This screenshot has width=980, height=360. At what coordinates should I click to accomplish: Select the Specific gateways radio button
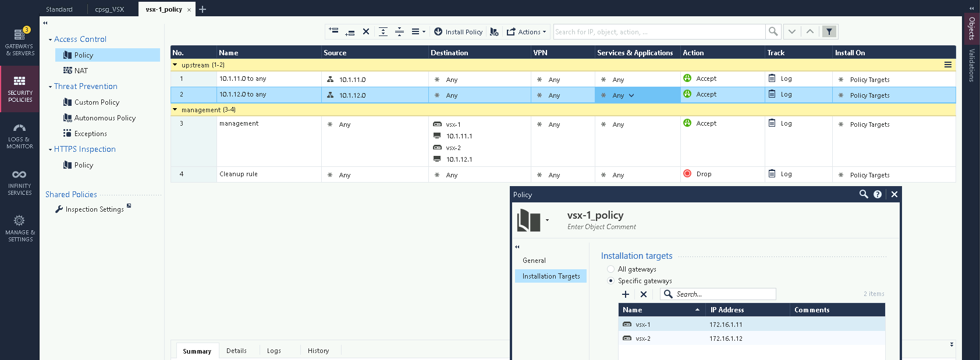pos(610,281)
